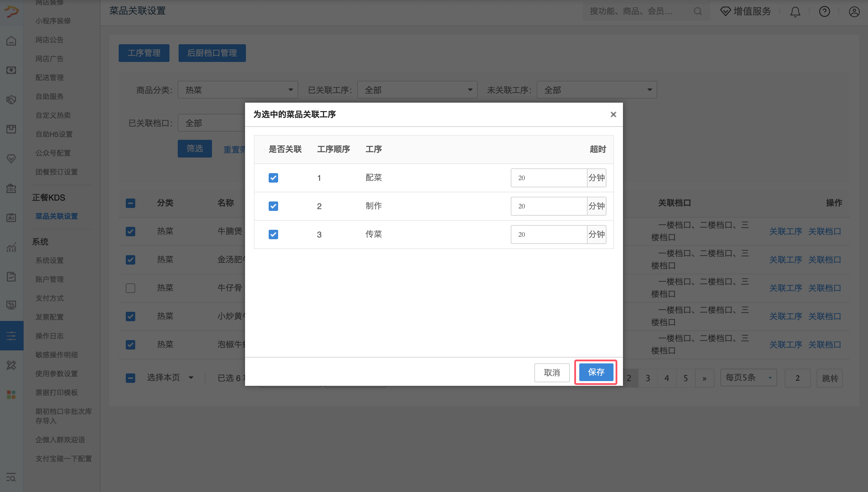Screen dimensions: 868x492
Task: Open the diamond member icon in left rail
Action: (x=11, y=158)
